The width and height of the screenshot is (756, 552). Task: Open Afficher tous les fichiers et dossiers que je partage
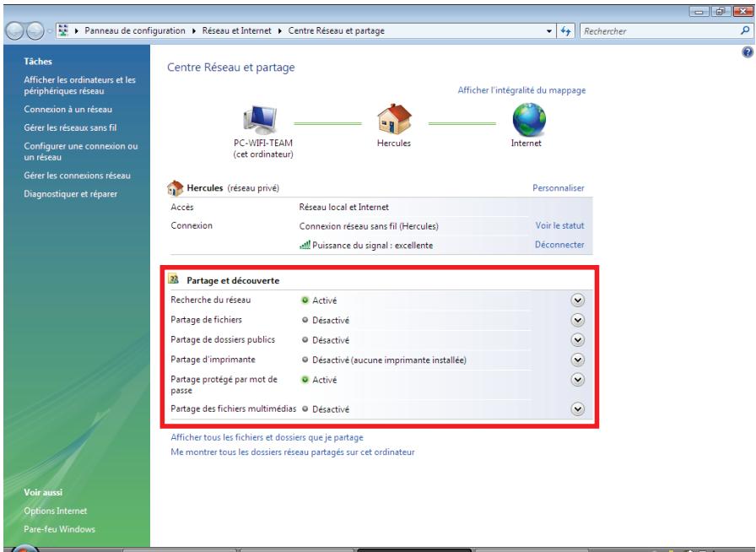(x=267, y=437)
